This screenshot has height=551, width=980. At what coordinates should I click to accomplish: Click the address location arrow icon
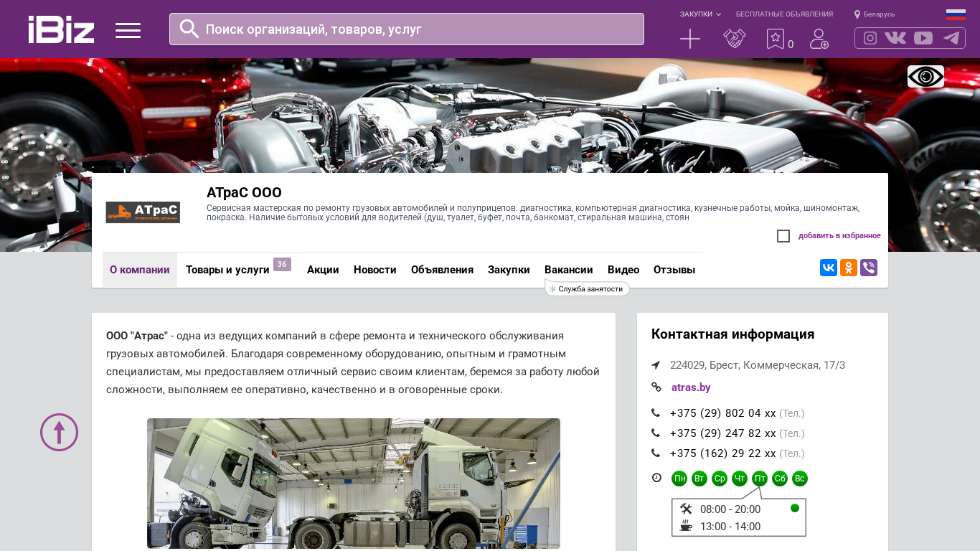[656, 365]
